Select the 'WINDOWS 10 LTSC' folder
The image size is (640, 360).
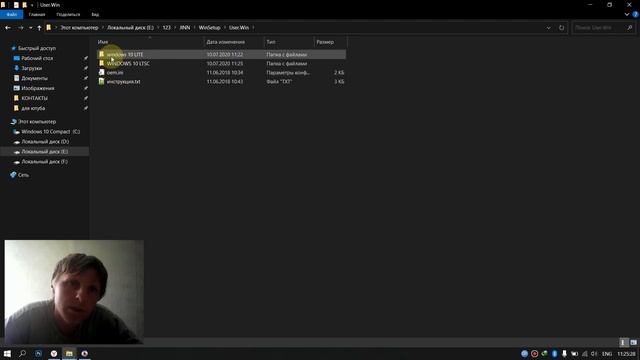[x=221, y=64]
